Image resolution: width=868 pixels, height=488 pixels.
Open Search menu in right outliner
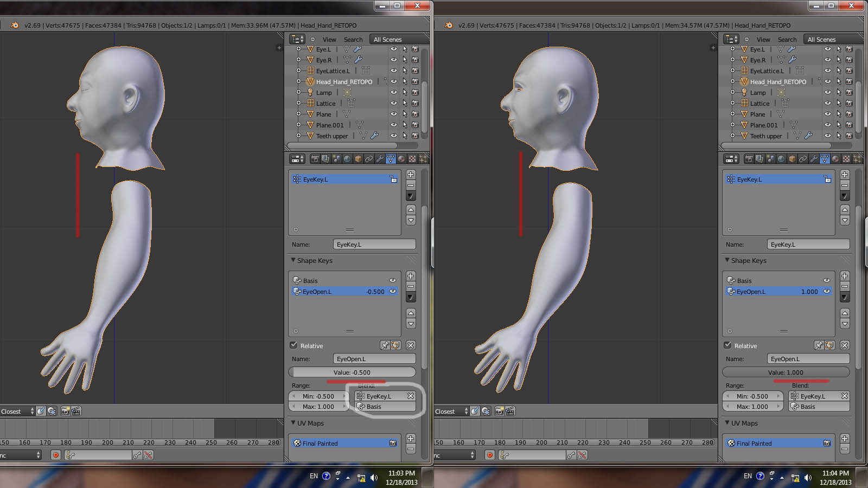point(787,40)
